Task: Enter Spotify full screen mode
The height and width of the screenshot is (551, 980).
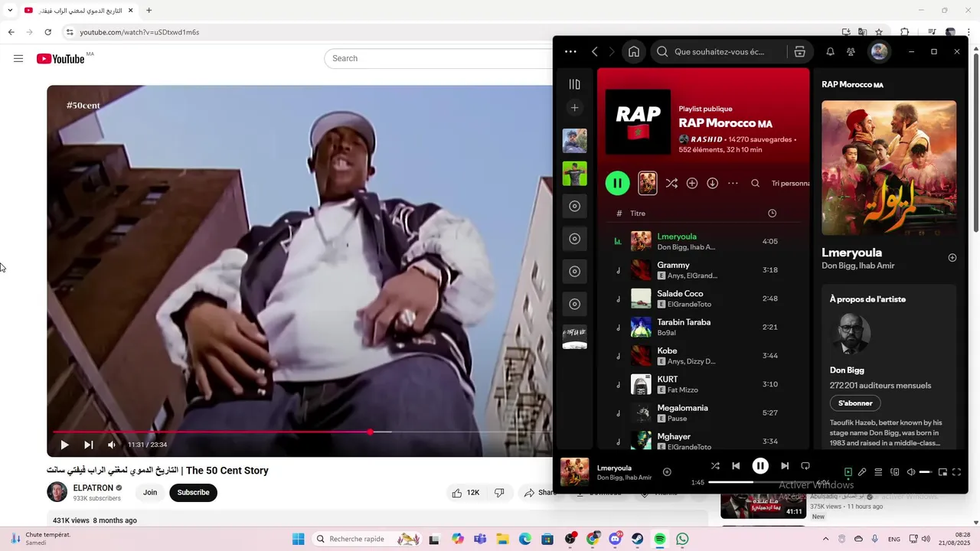Action: pos(956,472)
